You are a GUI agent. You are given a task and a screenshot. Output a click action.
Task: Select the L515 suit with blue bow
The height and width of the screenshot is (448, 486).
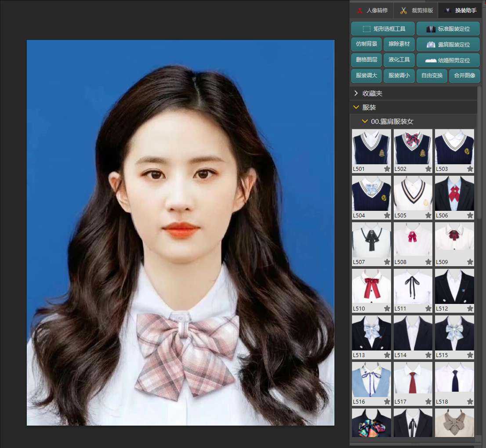point(454,333)
